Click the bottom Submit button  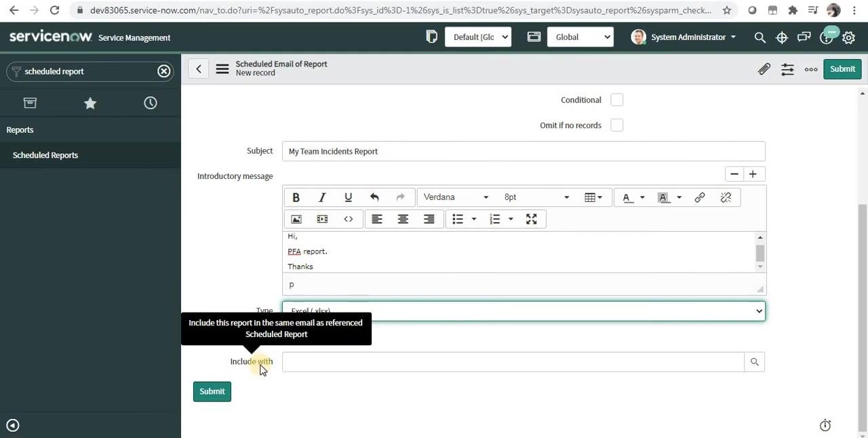click(x=212, y=392)
